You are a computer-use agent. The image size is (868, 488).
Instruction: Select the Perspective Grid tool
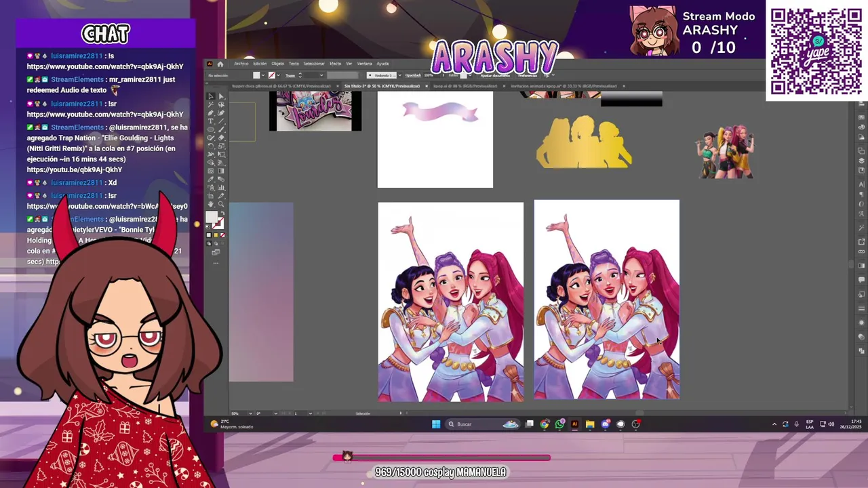[221, 163]
